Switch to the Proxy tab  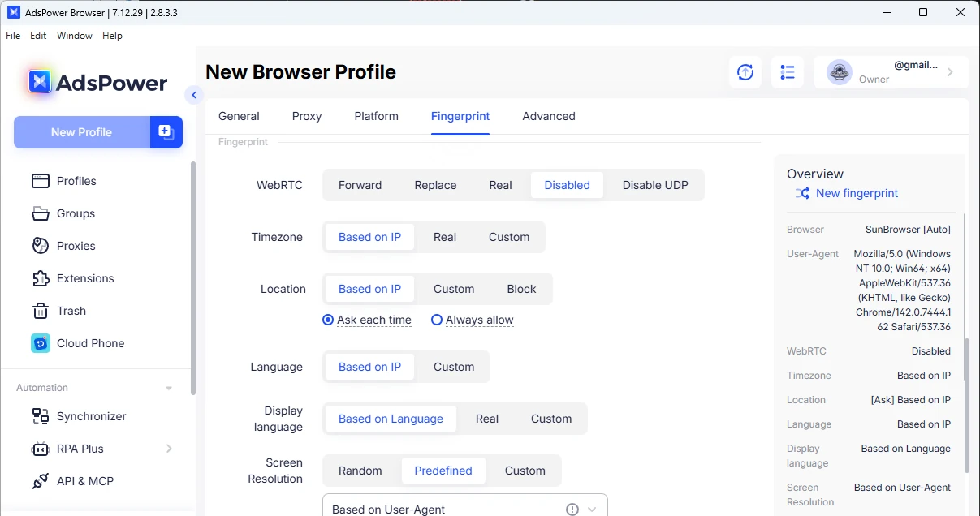(307, 116)
